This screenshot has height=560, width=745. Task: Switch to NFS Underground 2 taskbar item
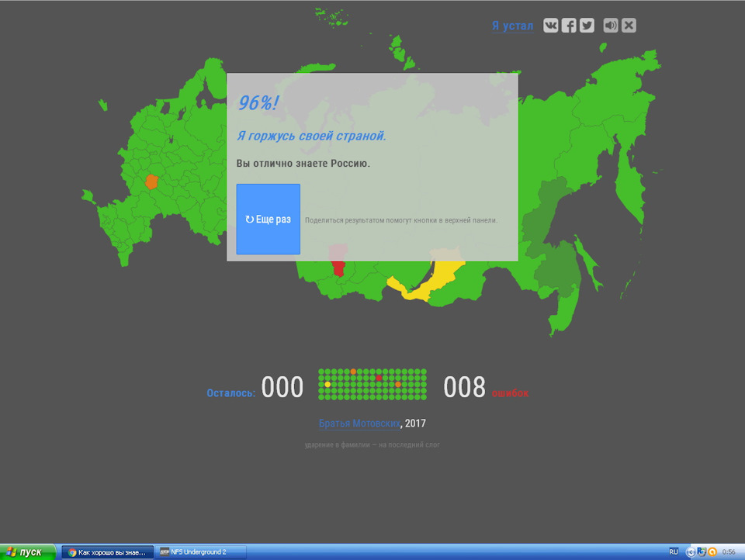(x=202, y=551)
